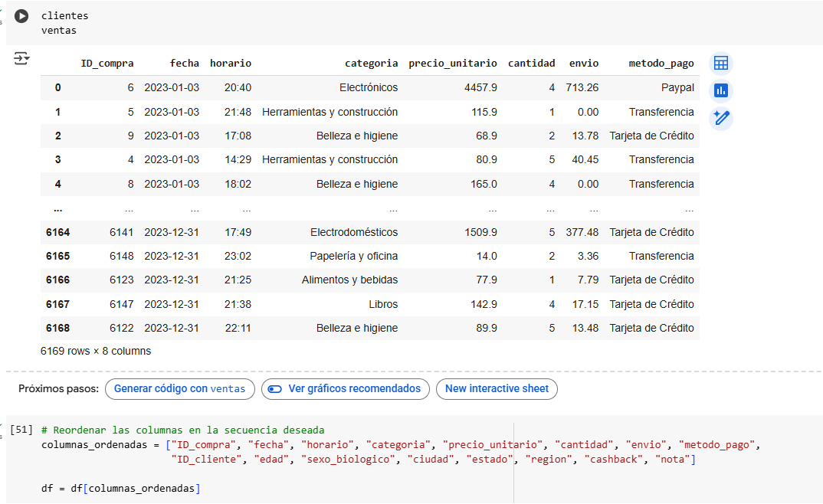
Task: Click horario value 21:48
Action: click(238, 113)
